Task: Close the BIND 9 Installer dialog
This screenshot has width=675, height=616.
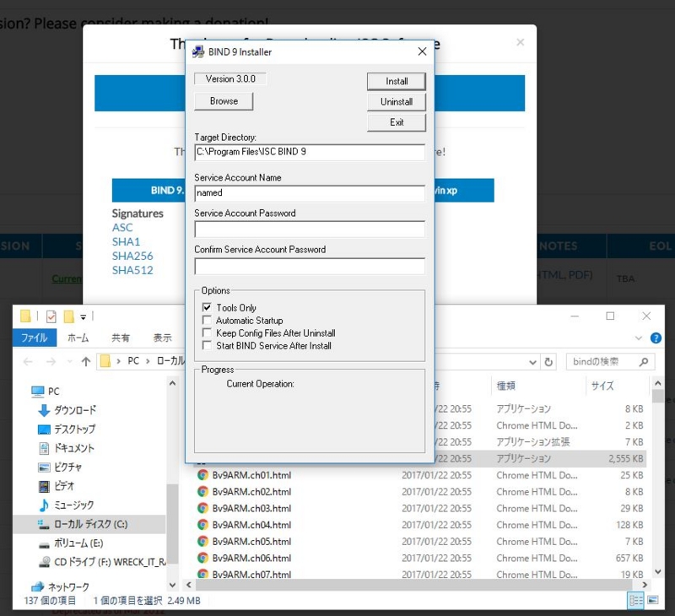Action: point(423,51)
